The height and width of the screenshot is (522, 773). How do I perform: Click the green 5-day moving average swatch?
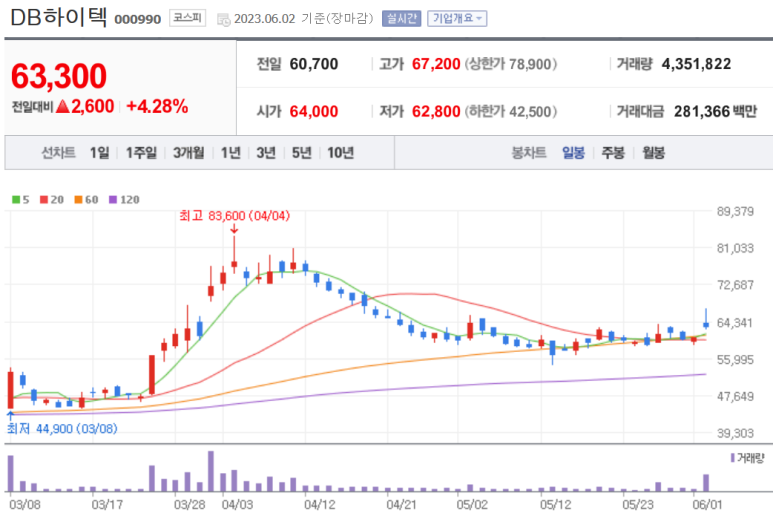pos(16,200)
